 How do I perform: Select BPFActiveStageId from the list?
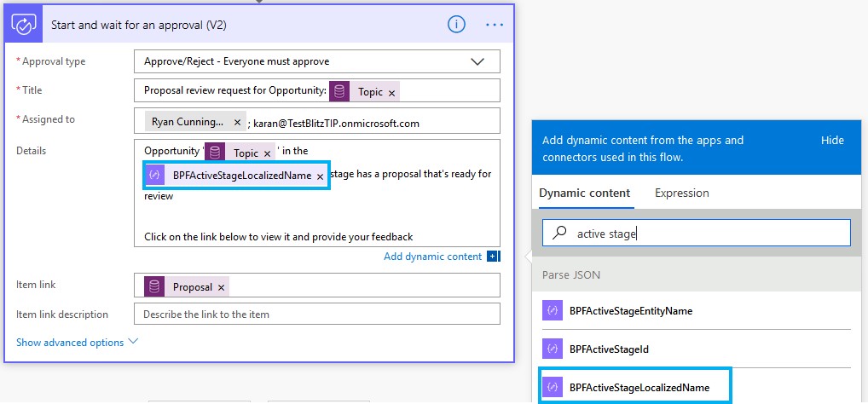pos(697,349)
